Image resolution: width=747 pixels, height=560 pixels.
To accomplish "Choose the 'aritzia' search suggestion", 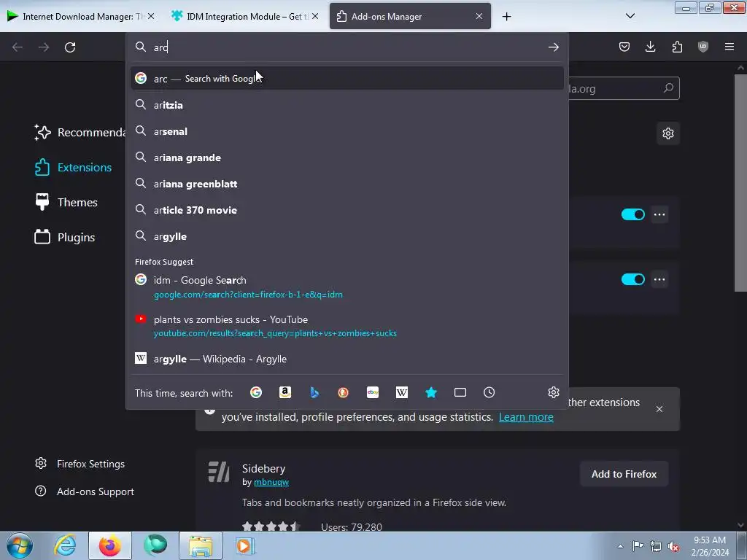I will tap(347, 105).
